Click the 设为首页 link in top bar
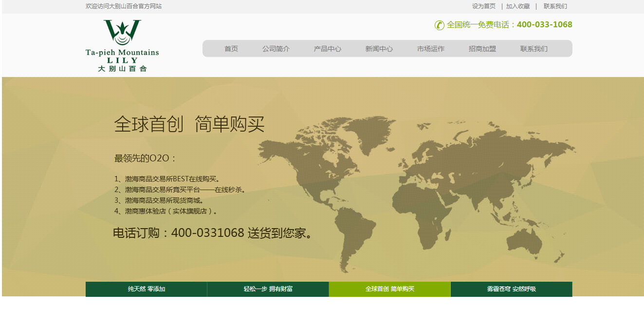 click(483, 6)
